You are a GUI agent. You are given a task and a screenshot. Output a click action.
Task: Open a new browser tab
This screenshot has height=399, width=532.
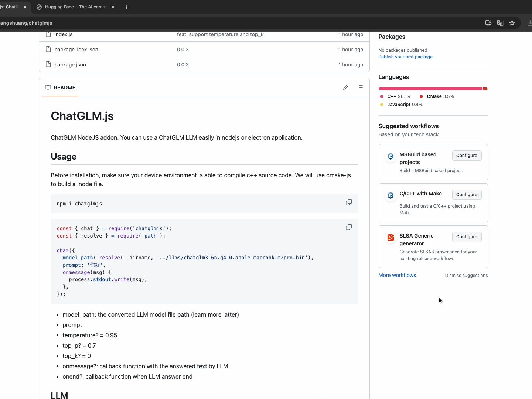pyautogui.click(x=126, y=7)
